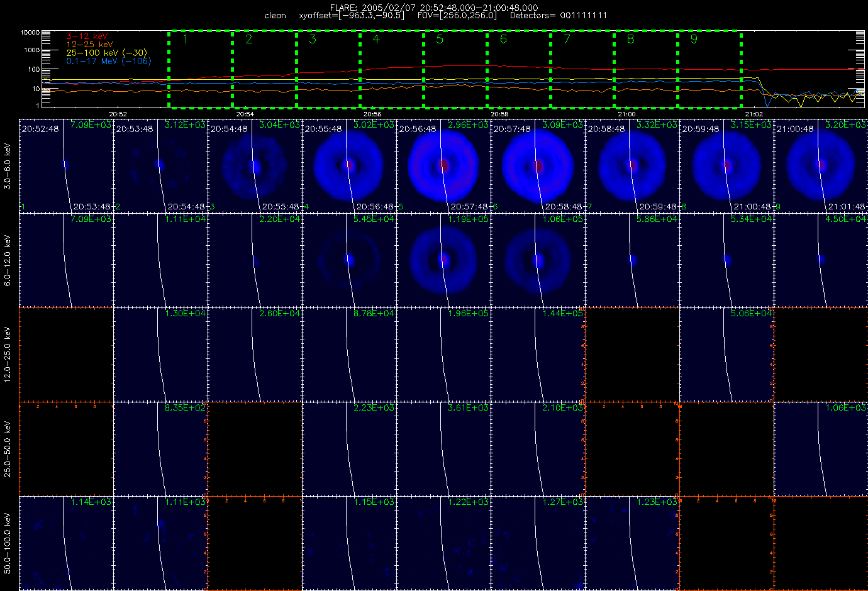Select interval 4 marker in the light curve

(x=376, y=40)
